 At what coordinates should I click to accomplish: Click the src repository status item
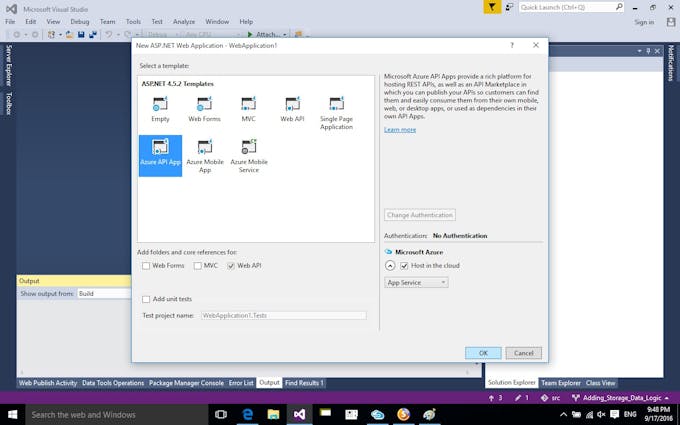551,398
